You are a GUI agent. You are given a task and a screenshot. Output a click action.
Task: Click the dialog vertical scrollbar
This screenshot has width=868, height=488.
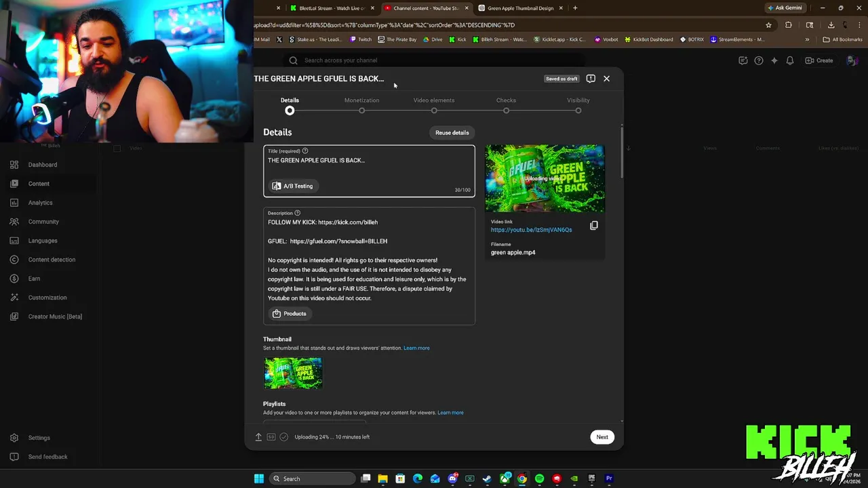point(621,152)
